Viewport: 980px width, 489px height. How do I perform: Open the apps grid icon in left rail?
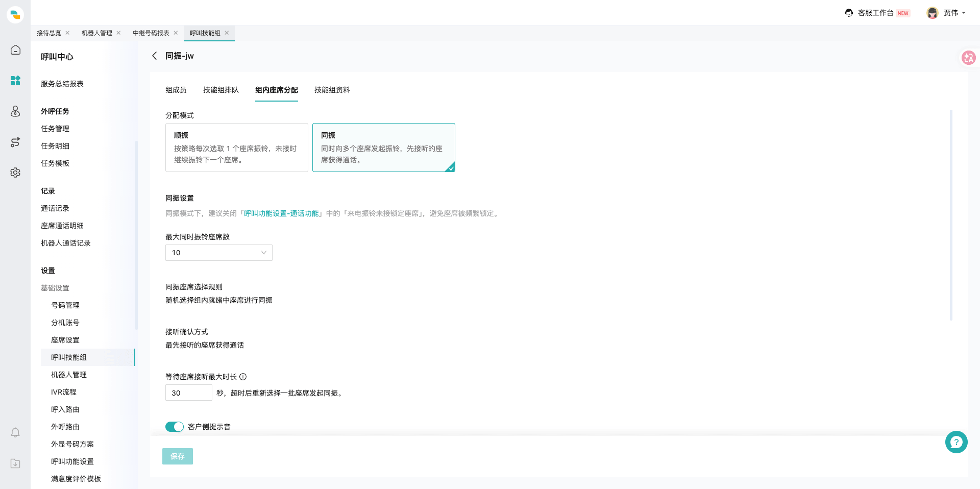click(15, 81)
